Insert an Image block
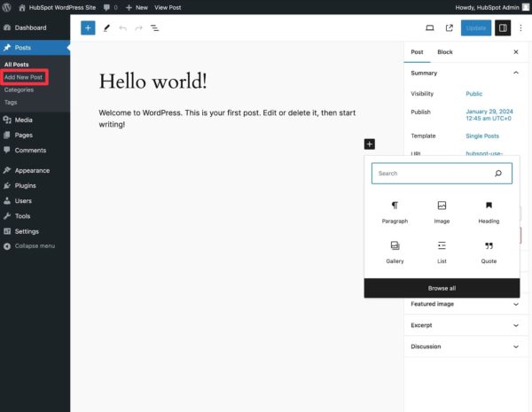Viewport: 532px width, 412px height. pyautogui.click(x=442, y=206)
